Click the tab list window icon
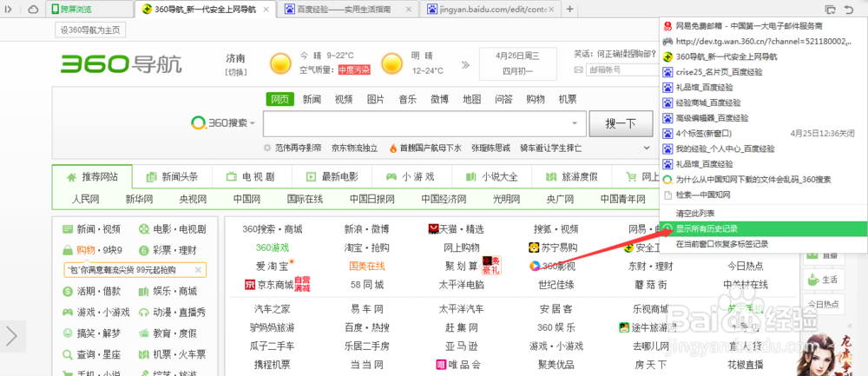 (830, 10)
